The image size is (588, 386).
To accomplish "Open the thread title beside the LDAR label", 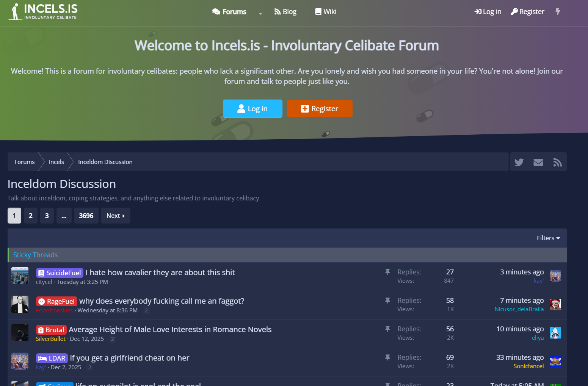I will pyautogui.click(x=130, y=358).
